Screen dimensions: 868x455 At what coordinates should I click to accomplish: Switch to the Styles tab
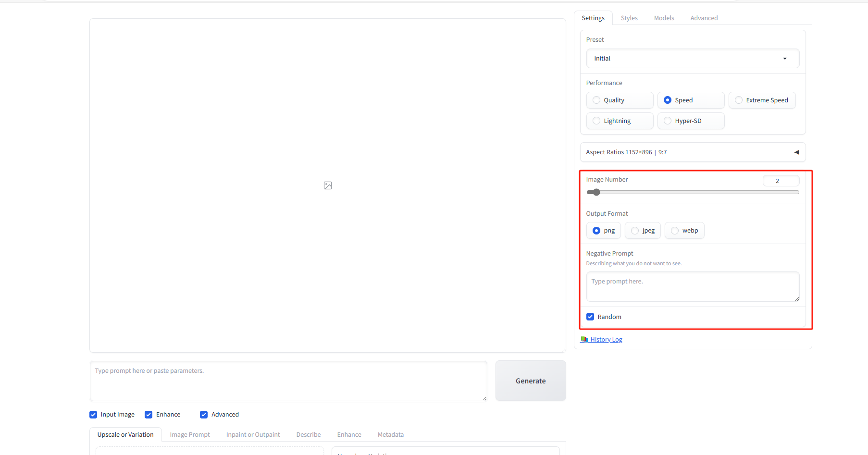(x=629, y=18)
